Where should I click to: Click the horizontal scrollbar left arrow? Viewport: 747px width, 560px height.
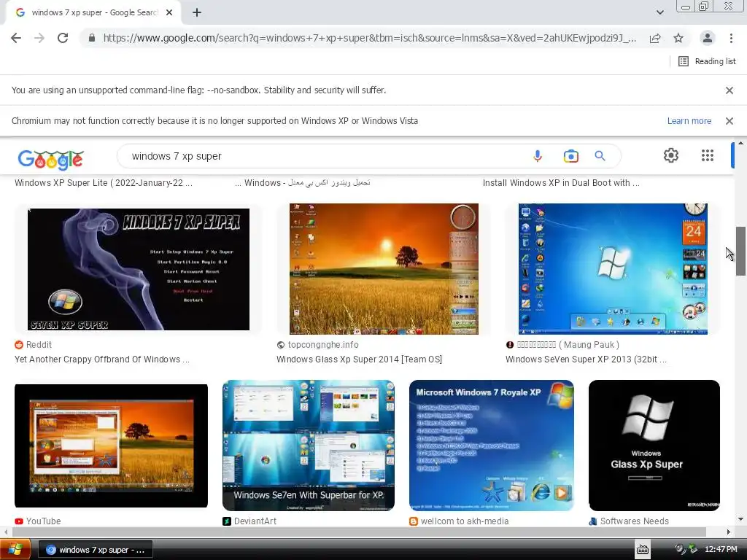6,532
